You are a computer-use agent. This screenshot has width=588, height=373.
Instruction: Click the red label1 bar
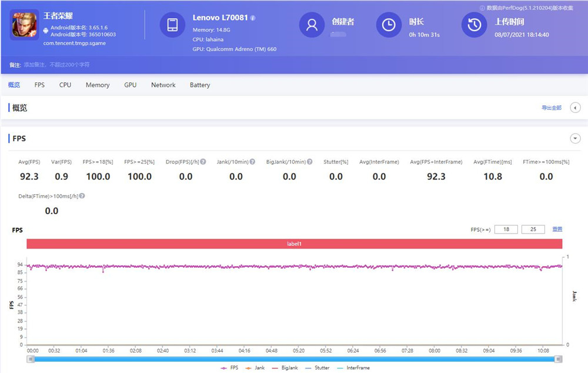point(295,244)
